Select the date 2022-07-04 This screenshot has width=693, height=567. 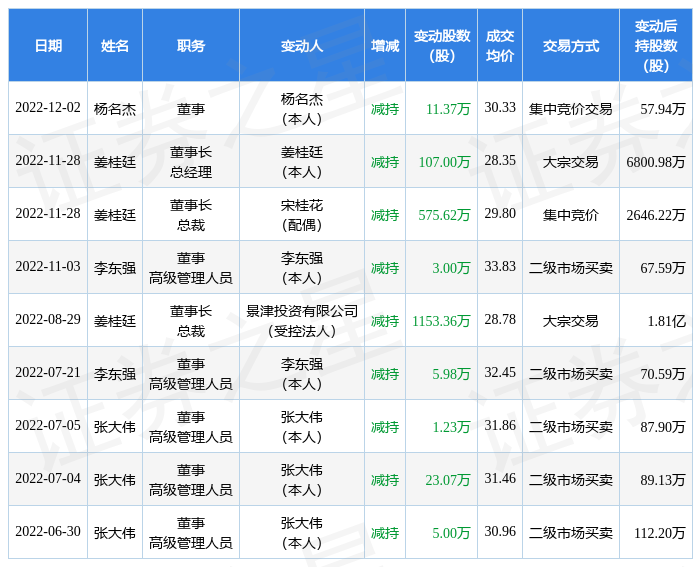pos(48,479)
